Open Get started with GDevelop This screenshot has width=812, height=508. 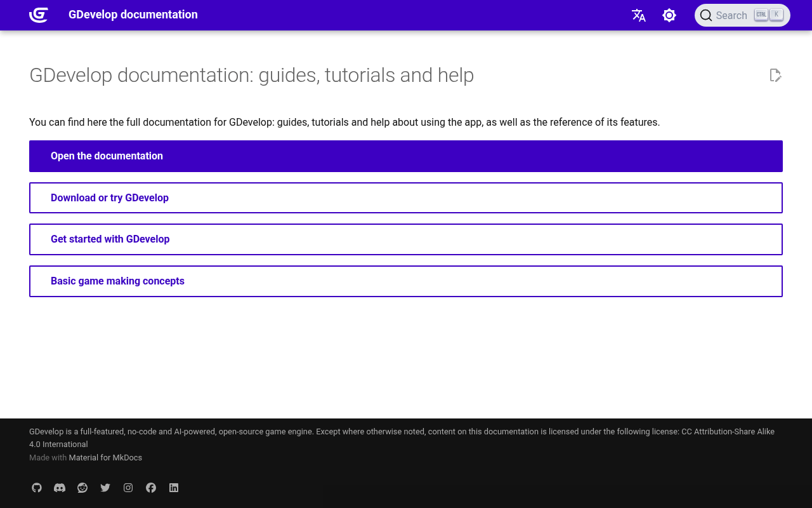coord(406,239)
